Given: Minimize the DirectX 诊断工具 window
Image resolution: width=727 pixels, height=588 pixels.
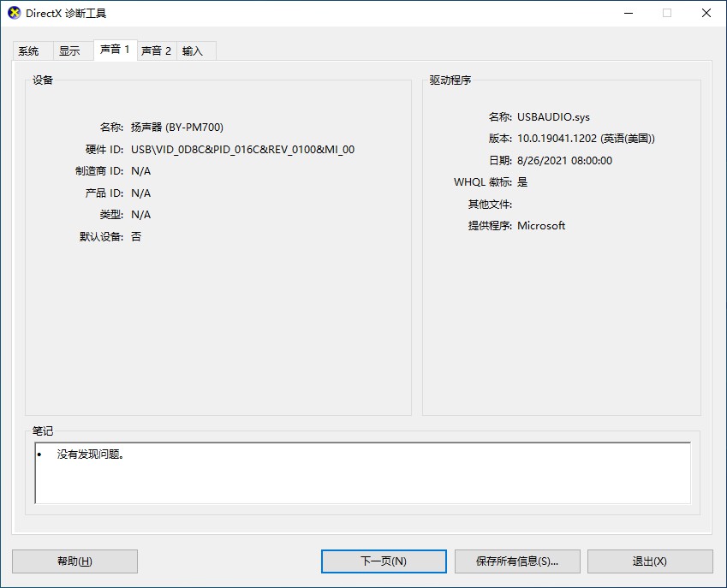Looking at the screenshot, I should [629, 13].
